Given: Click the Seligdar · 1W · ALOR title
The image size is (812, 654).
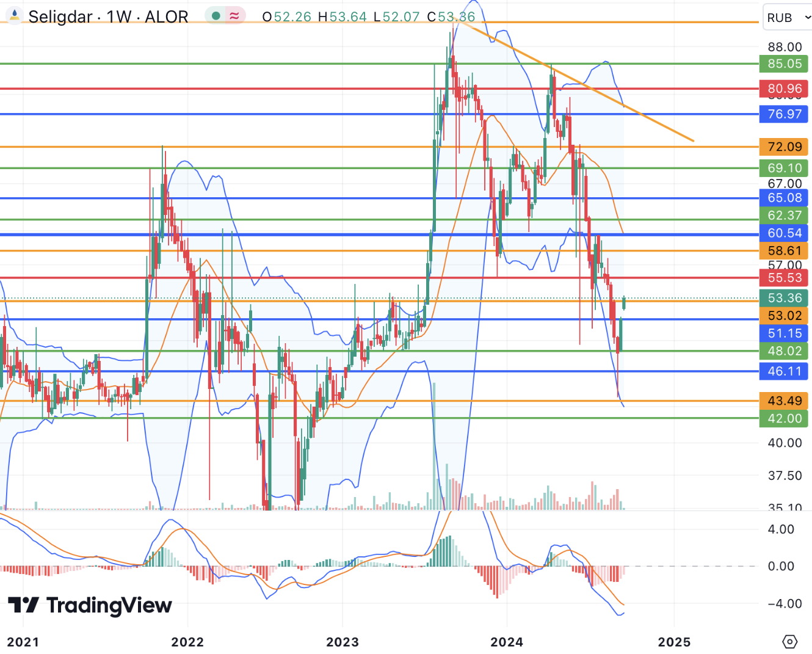Looking at the screenshot, I should [108, 16].
